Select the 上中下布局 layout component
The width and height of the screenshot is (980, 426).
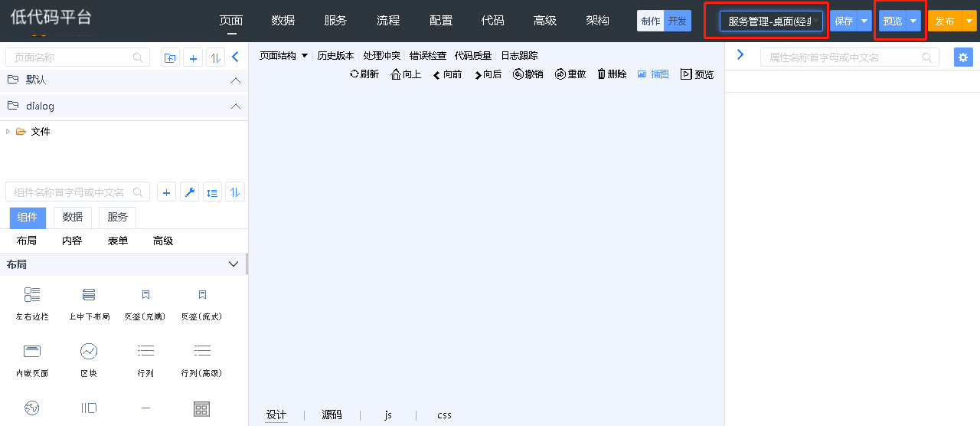click(x=89, y=303)
